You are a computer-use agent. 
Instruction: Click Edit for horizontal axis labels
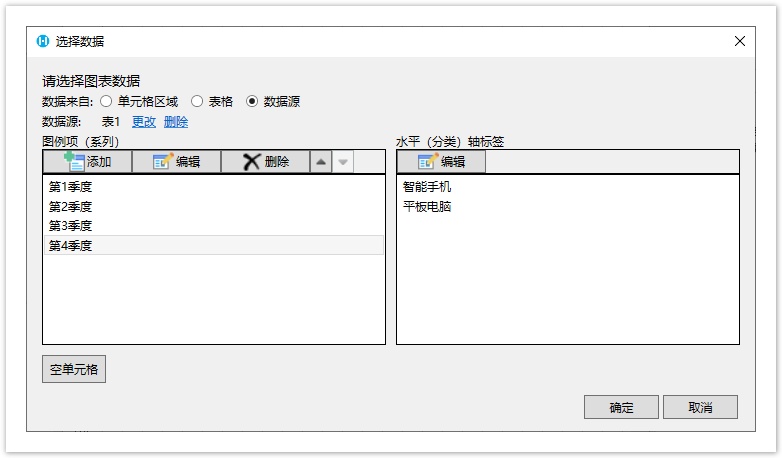(441, 162)
